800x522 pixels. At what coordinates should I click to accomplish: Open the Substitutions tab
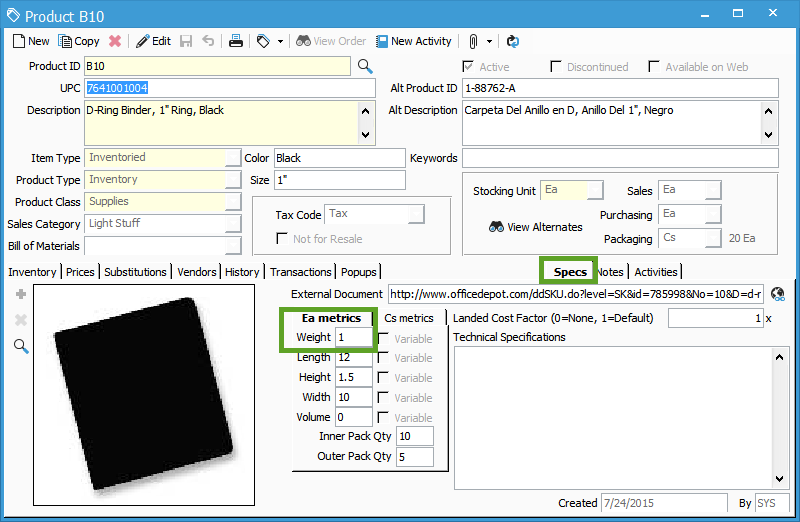click(x=135, y=272)
